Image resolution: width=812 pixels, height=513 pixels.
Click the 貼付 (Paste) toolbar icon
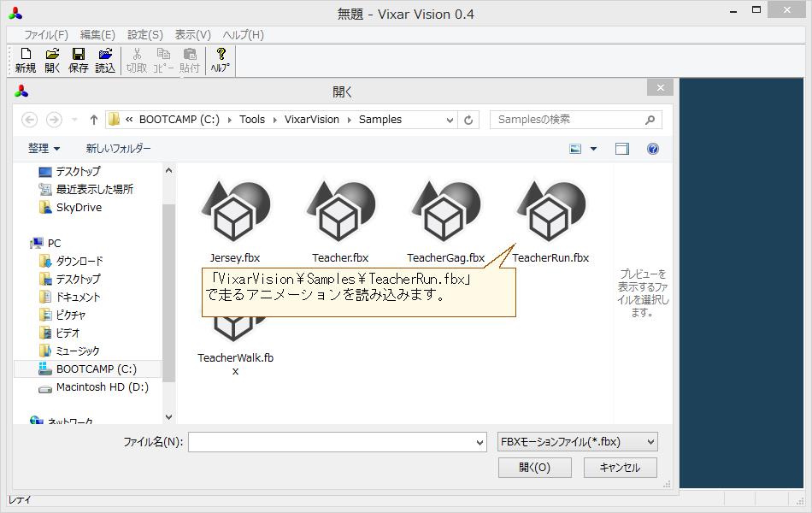click(x=189, y=58)
